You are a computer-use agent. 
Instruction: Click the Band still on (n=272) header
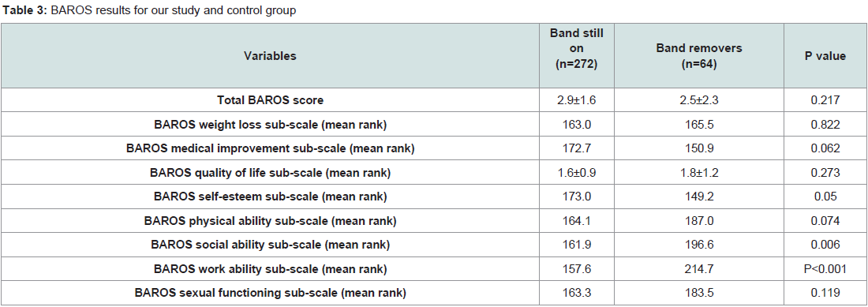click(576, 49)
